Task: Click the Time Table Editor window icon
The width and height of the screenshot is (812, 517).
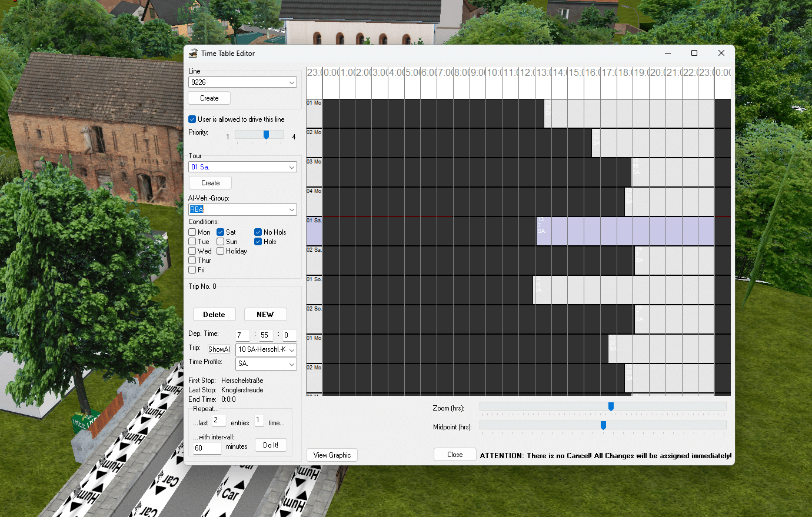Action: click(193, 54)
